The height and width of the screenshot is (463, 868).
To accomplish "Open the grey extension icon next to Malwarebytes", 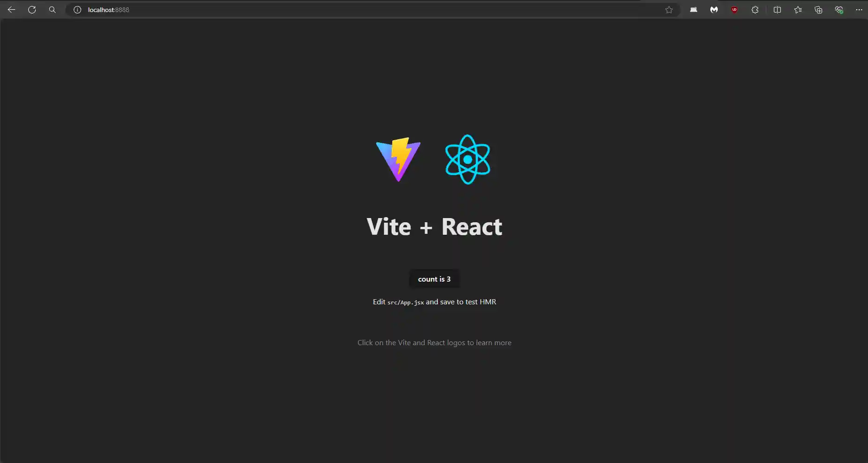I will pos(694,10).
